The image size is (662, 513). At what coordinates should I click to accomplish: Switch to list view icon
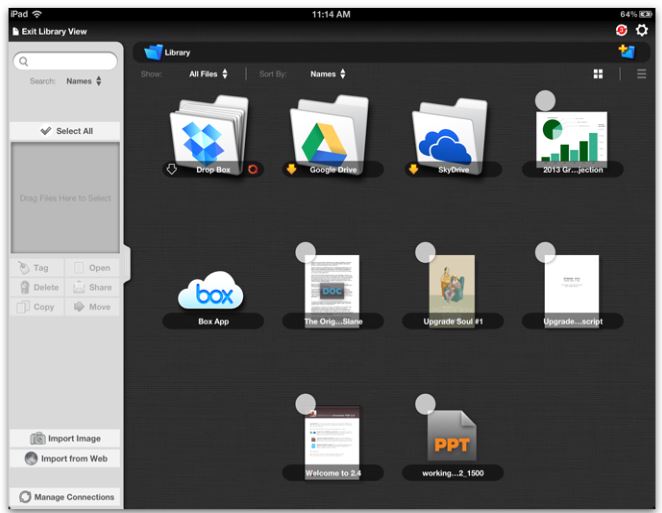641,74
